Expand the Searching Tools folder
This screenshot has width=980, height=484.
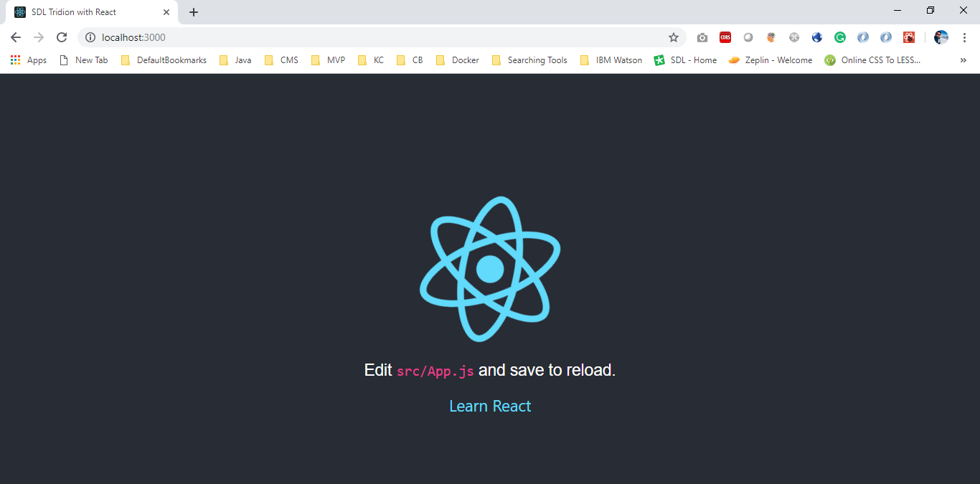tap(529, 60)
